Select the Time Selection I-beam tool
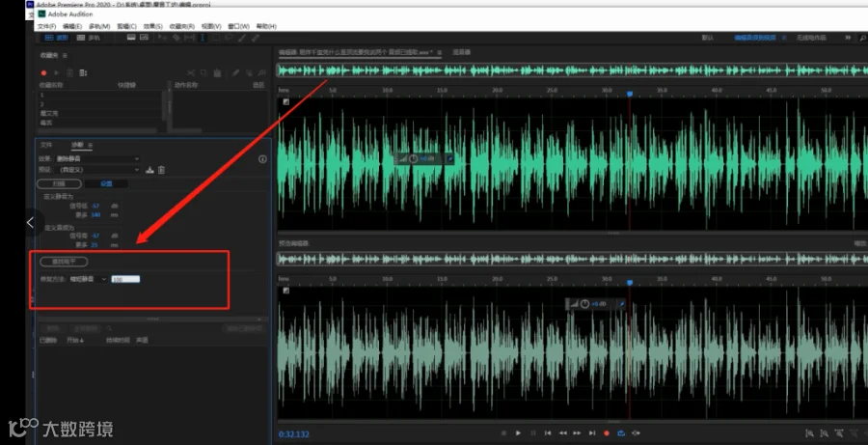Image resolution: width=868 pixels, height=445 pixels. (x=203, y=38)
